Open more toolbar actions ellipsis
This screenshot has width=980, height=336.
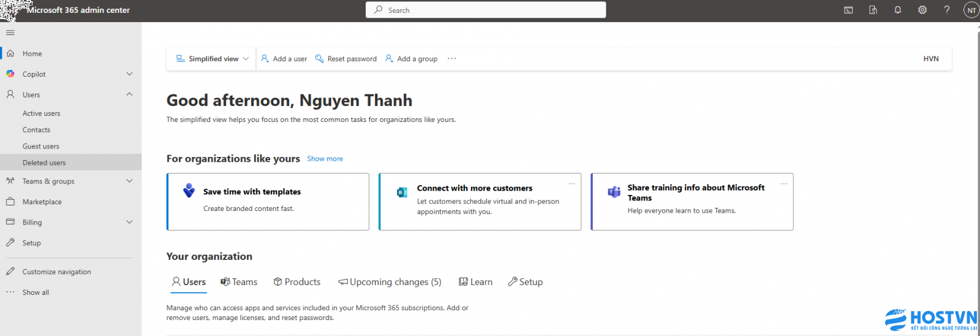tap(451, 58)
